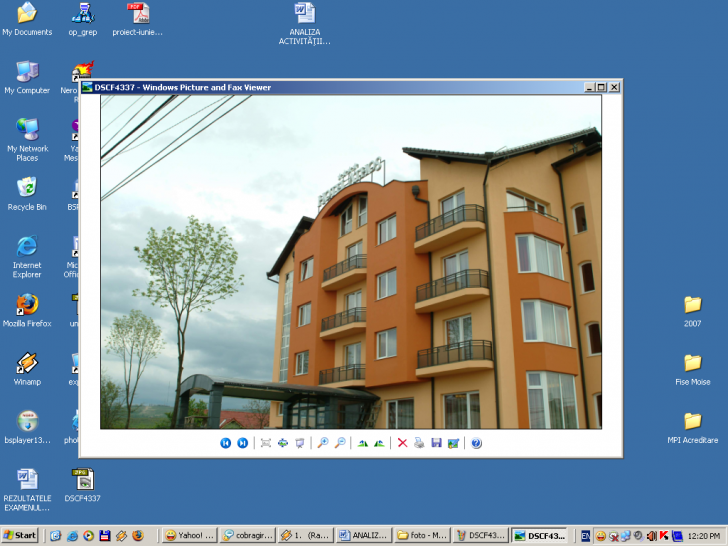Switch to ANALIZ Word taskbar button
Screen dimensions: 728x546
coord(364,535)
